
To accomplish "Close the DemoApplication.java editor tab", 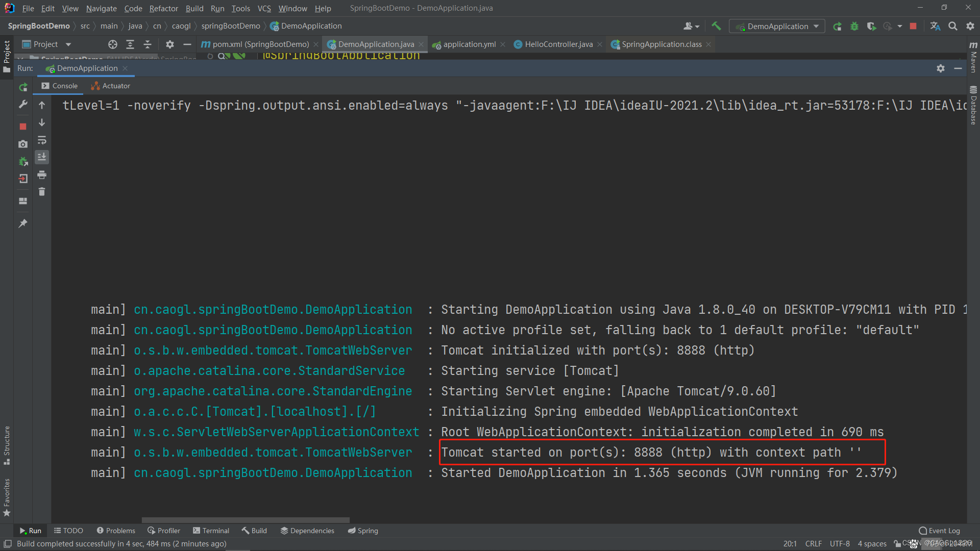I will (421, 44).
